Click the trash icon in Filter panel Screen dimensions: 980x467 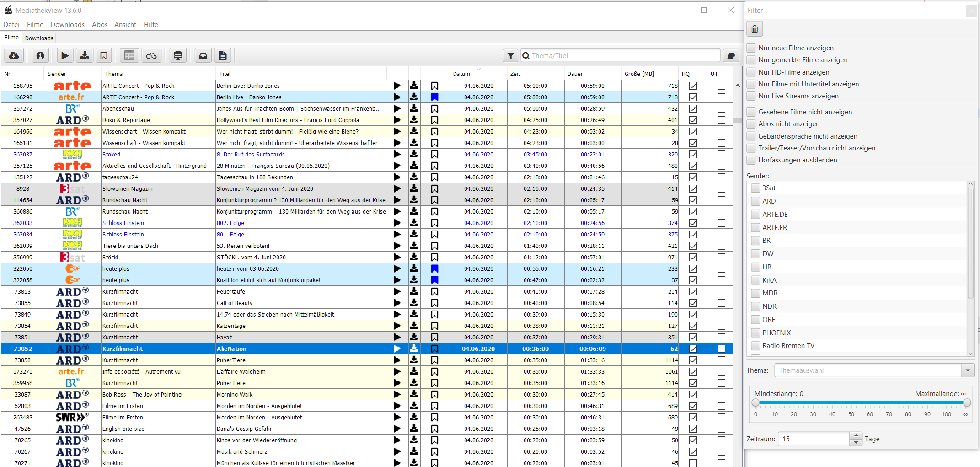click(755, 29)
